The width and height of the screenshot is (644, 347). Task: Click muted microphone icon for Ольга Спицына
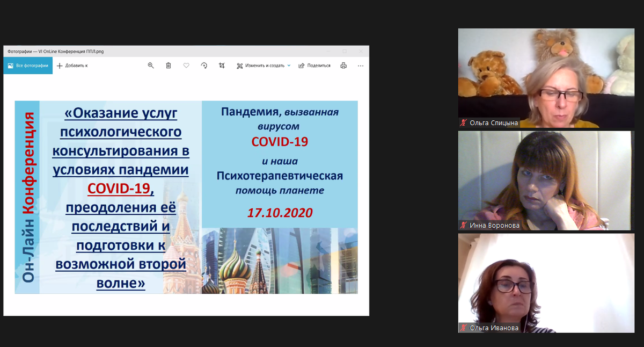463,123
